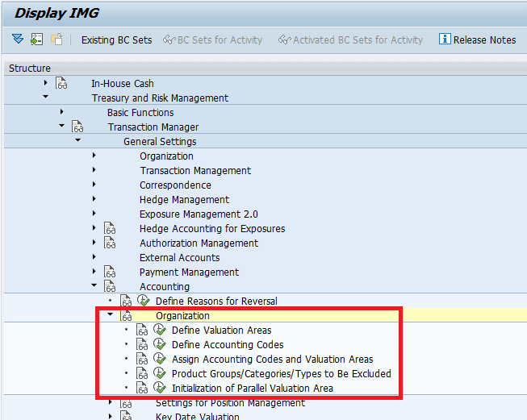The width and height of the screenshot is (527, 420).
Task: Execute the Initialization of Parallel Valuation Area activity
Action: [159, 389]
